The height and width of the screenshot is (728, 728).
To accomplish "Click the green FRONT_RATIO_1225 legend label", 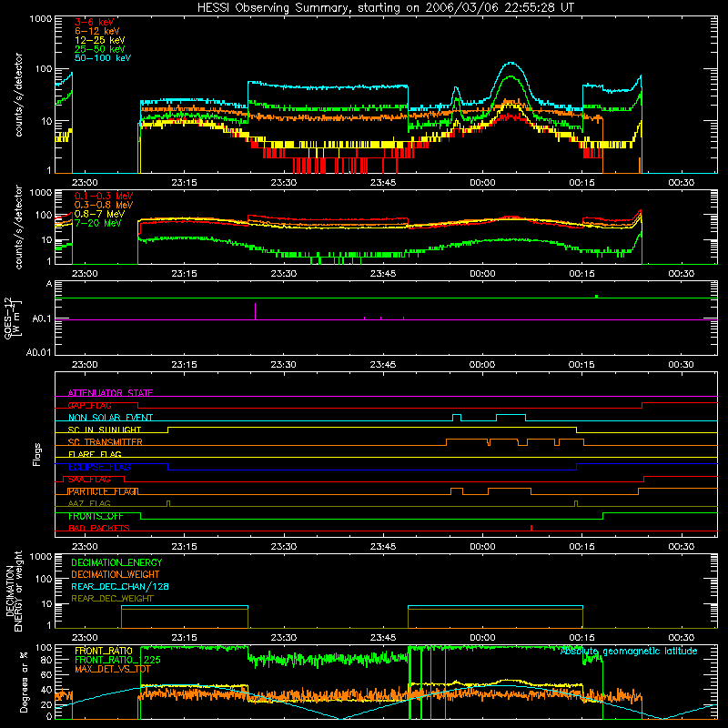I will point(117,660).
